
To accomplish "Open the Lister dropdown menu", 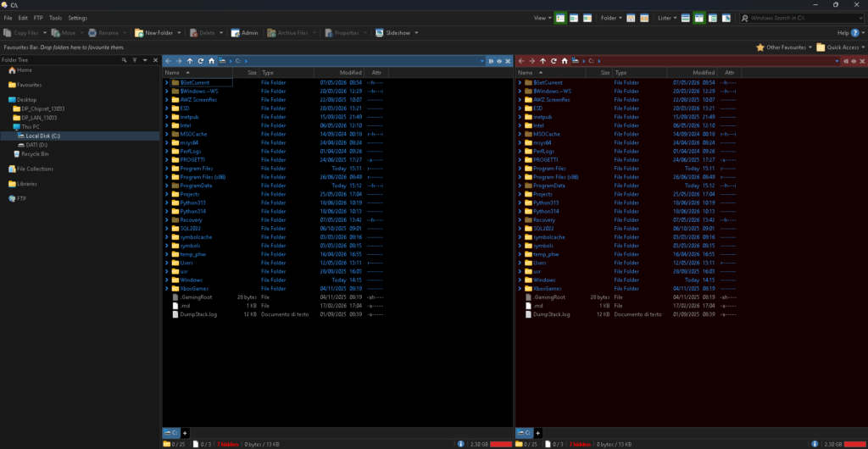I will [668, 19].
